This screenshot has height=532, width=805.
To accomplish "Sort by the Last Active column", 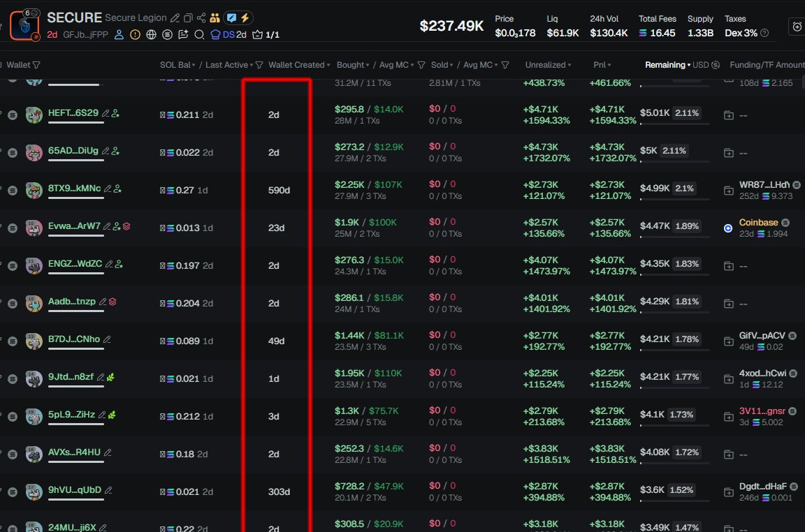I will tap(229, 65).
